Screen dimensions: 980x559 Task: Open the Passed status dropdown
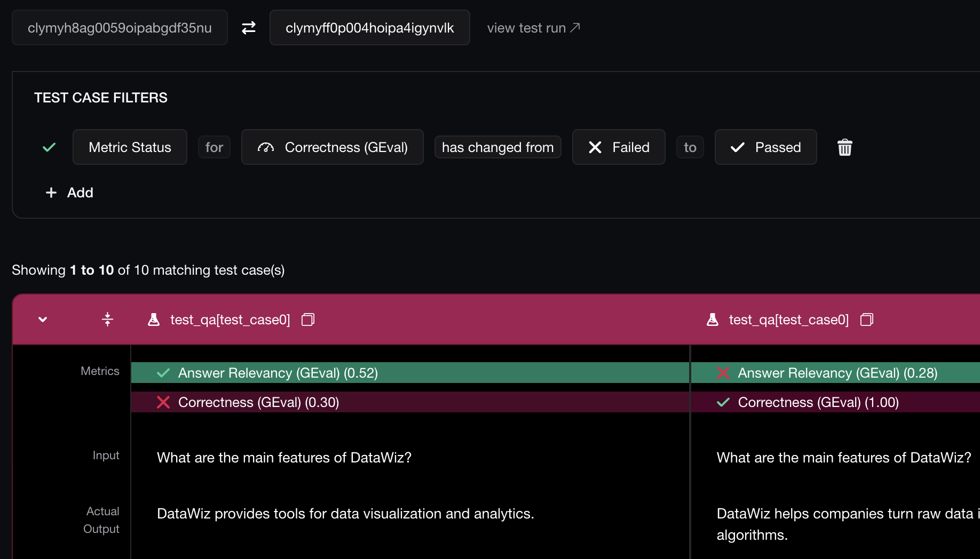tap(765, 147)
